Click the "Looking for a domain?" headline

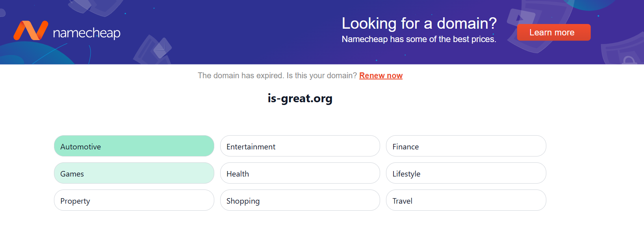419,24
